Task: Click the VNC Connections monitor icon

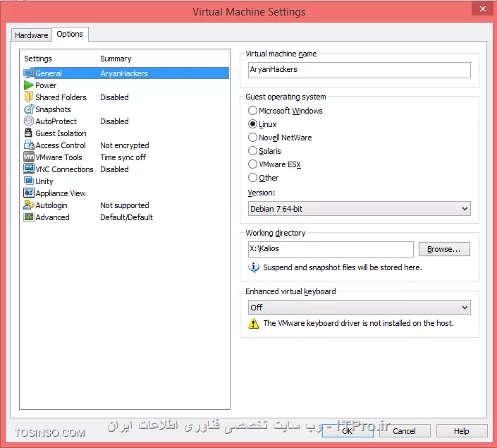Action: click(29, 169)
